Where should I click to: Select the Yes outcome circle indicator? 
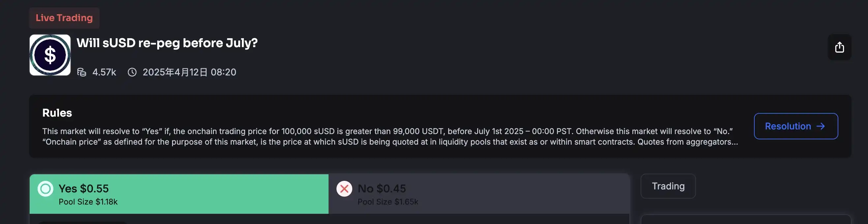tap(45, 189)
